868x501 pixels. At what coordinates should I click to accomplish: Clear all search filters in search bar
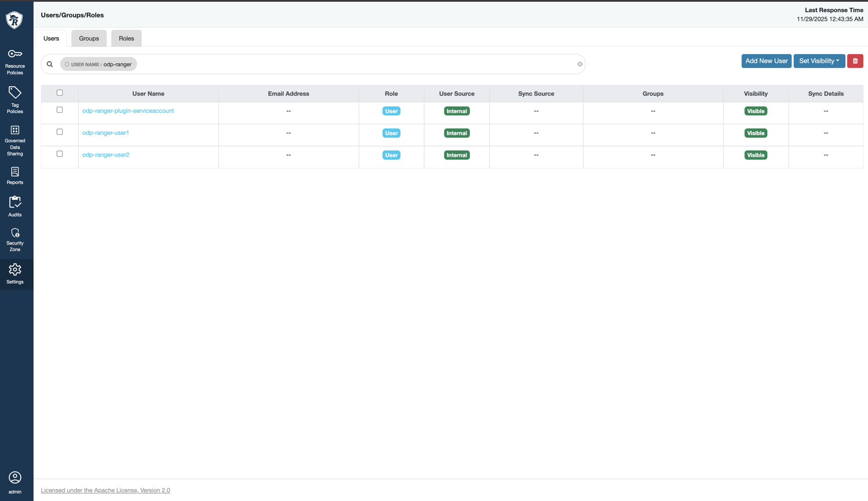point(580,64)
